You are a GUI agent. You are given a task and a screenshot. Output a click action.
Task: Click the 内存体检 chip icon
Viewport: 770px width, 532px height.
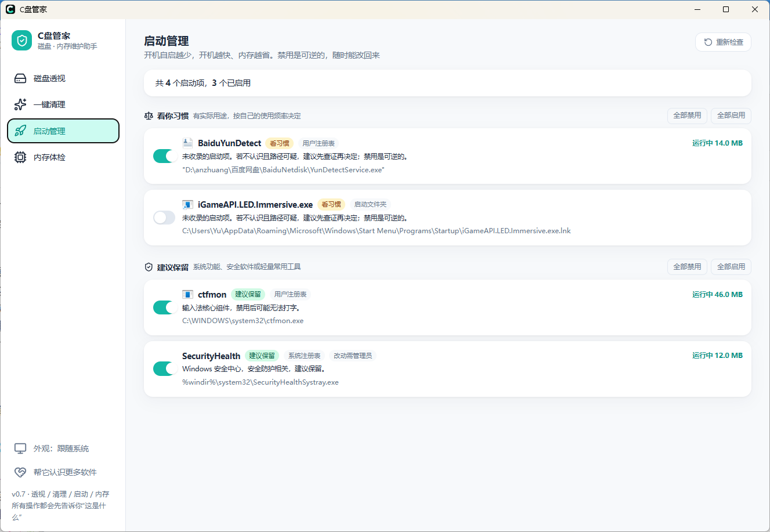click(20, 157)
